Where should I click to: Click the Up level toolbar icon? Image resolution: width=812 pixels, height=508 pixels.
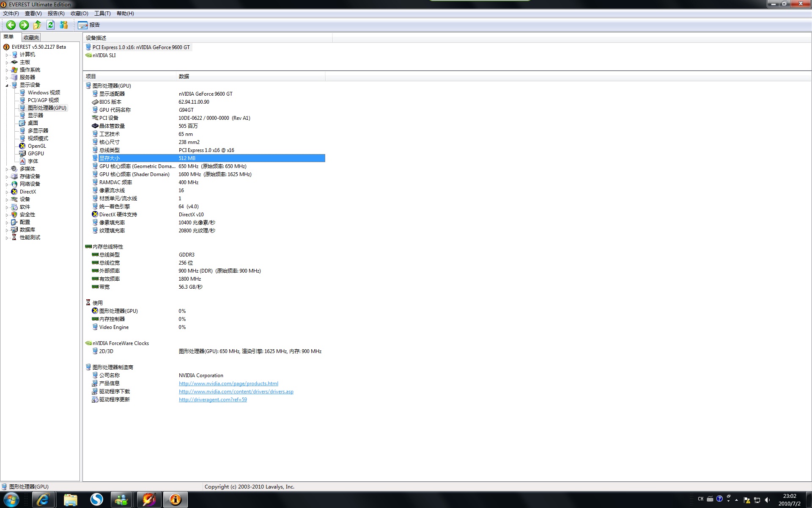coord(37,25)
